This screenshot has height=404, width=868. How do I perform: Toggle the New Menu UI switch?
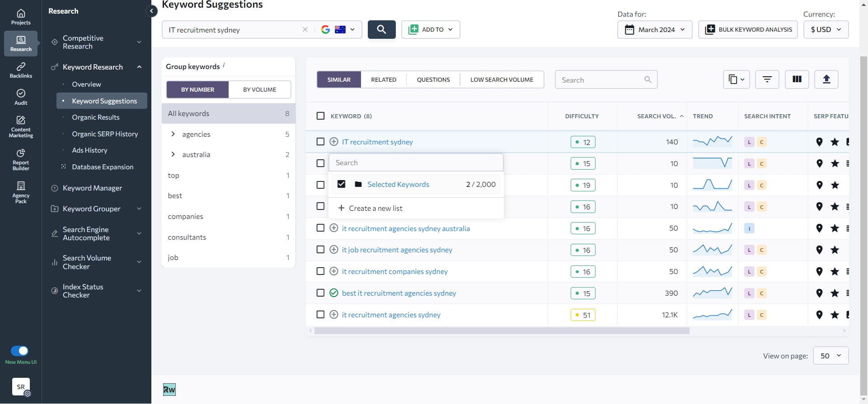click(19, 351)
